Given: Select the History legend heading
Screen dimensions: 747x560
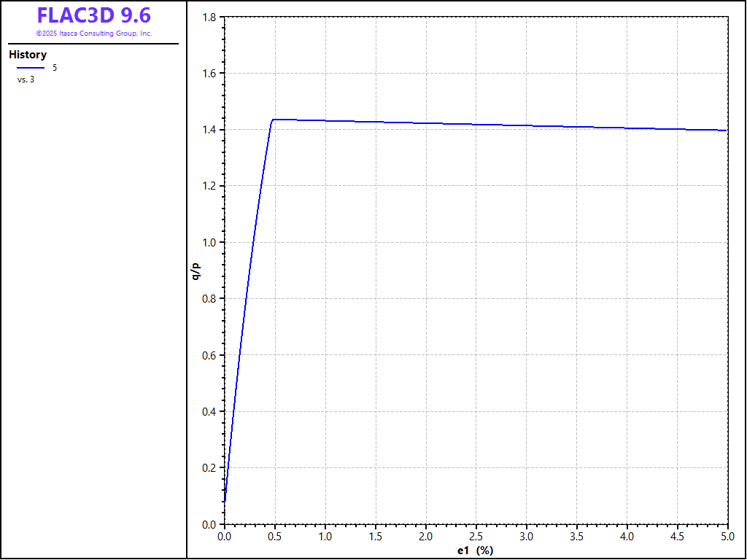Looking at the screenshot, I should (x=28, y=55).
